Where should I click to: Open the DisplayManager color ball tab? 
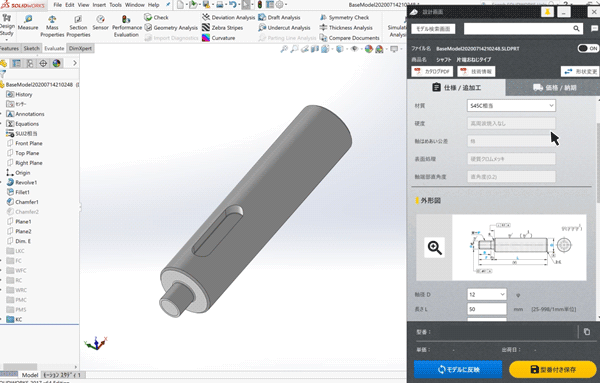(56, 63)
